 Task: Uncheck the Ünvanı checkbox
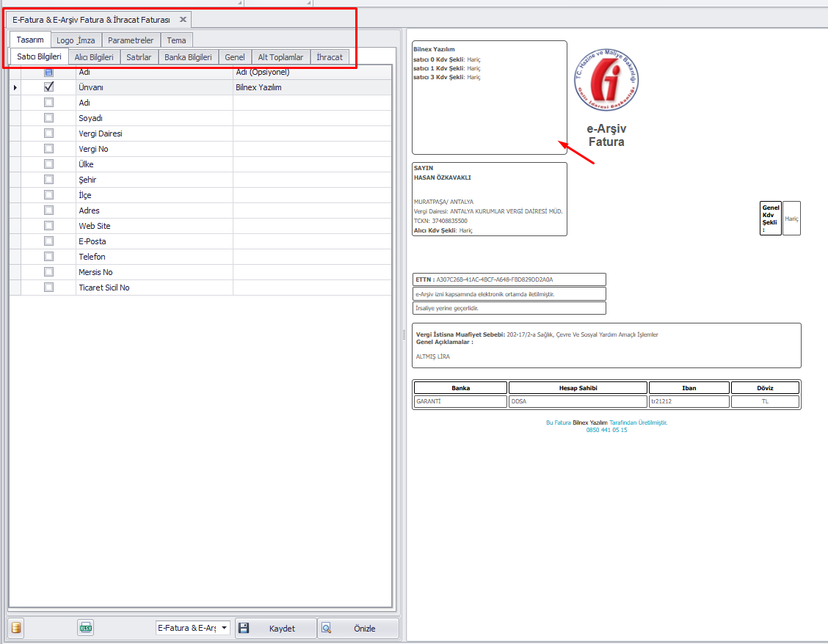point(49,87)
